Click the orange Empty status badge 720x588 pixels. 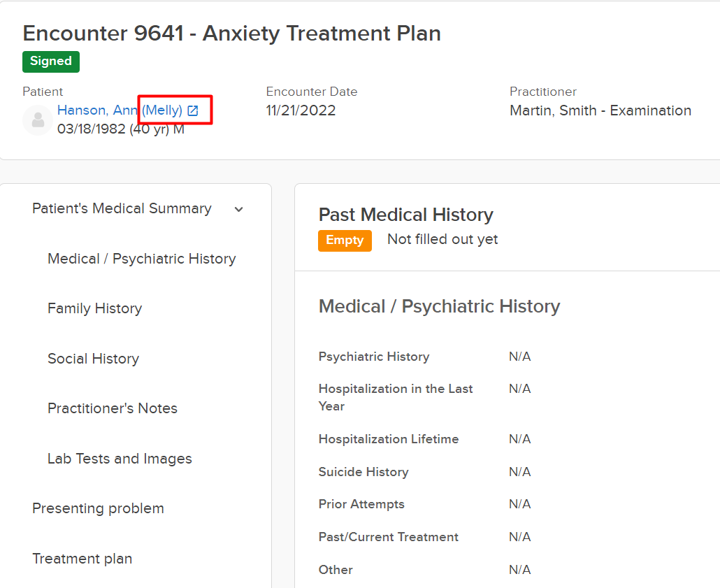(345, 241)
